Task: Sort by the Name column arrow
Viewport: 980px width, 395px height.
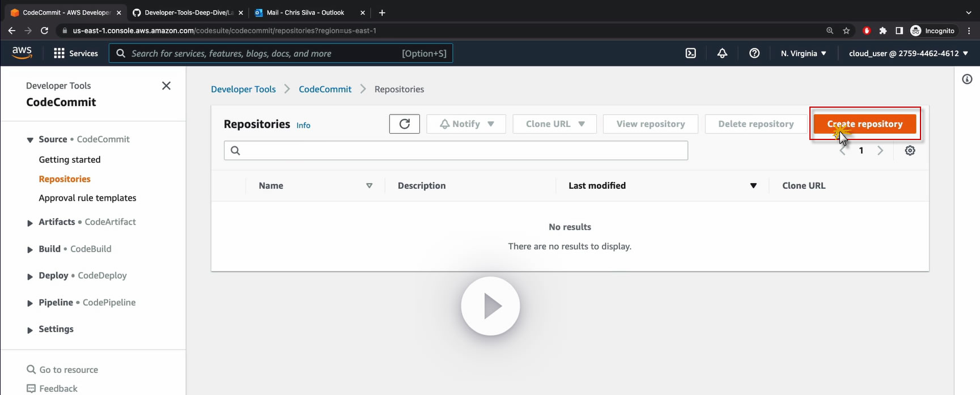Action: (x=369, y=186)
